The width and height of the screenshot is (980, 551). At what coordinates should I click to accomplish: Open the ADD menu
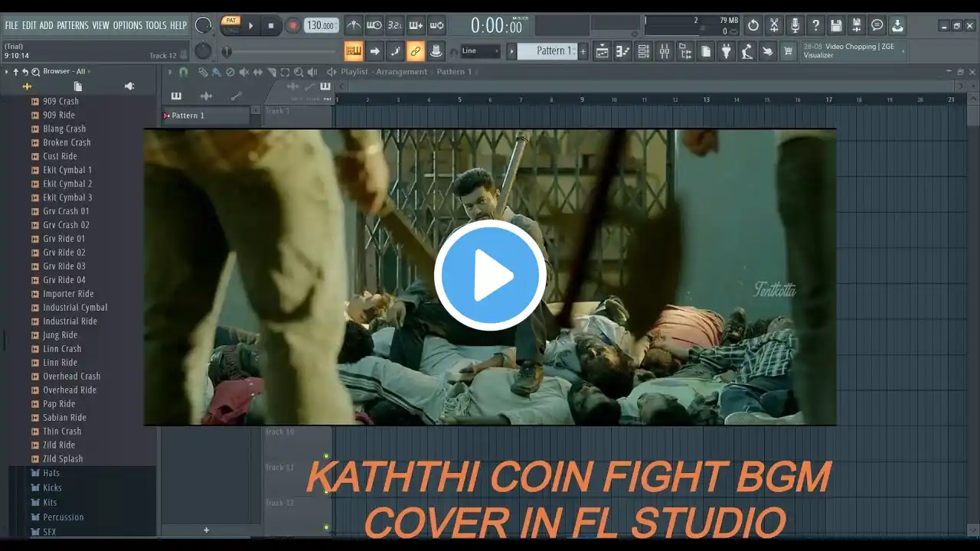(47, 25)
